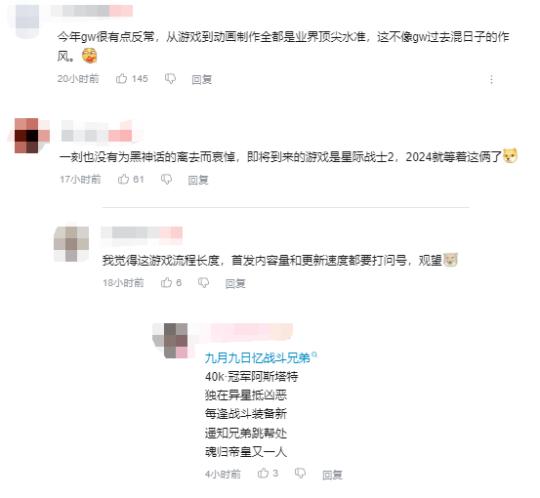
Task: Open the dark red pixelated avatar
Action: [x=31, y=135]
